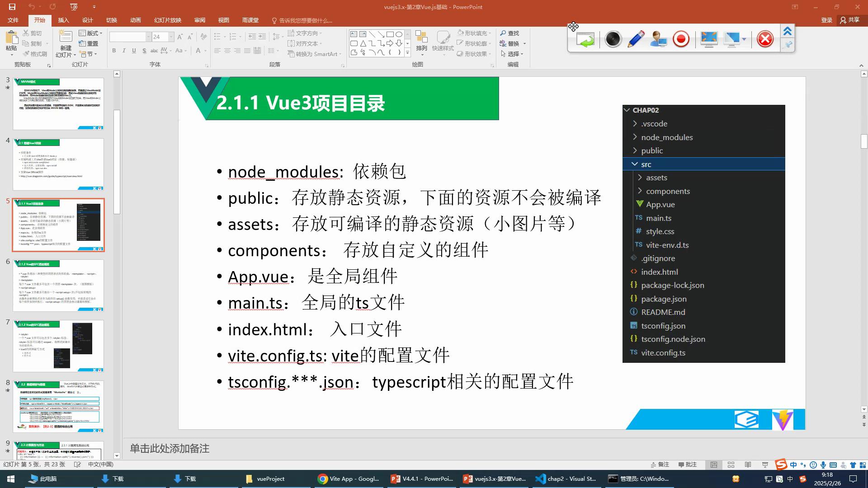The width and height of the screenshot is (868, 488).
Task: Select the blue pencil annotation tool
Action: [x=636, y=39]
